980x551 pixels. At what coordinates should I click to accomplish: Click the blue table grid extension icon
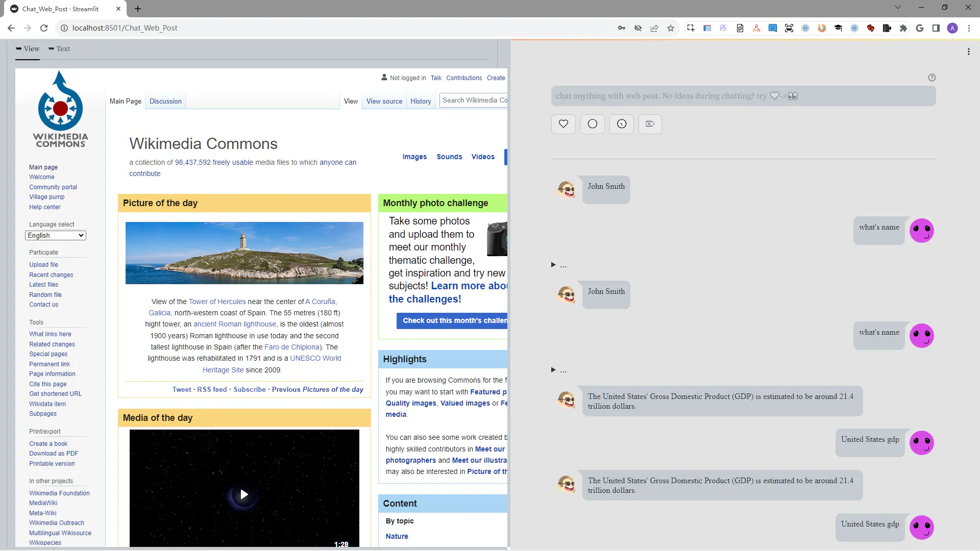[707, 28]
